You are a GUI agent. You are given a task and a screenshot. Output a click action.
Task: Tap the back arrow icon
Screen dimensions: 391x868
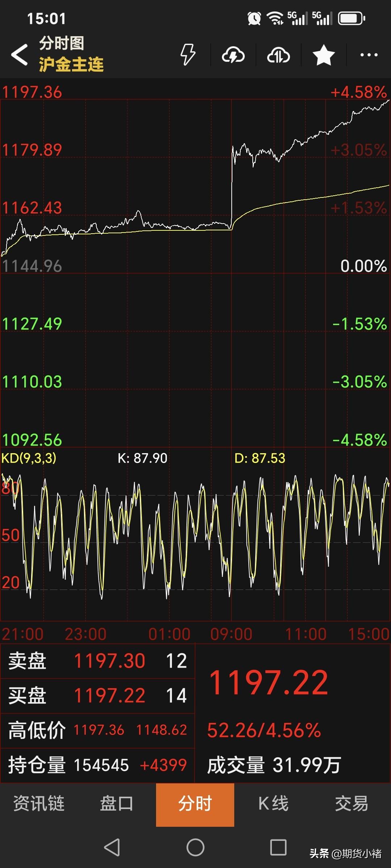(x=20, y=55)
